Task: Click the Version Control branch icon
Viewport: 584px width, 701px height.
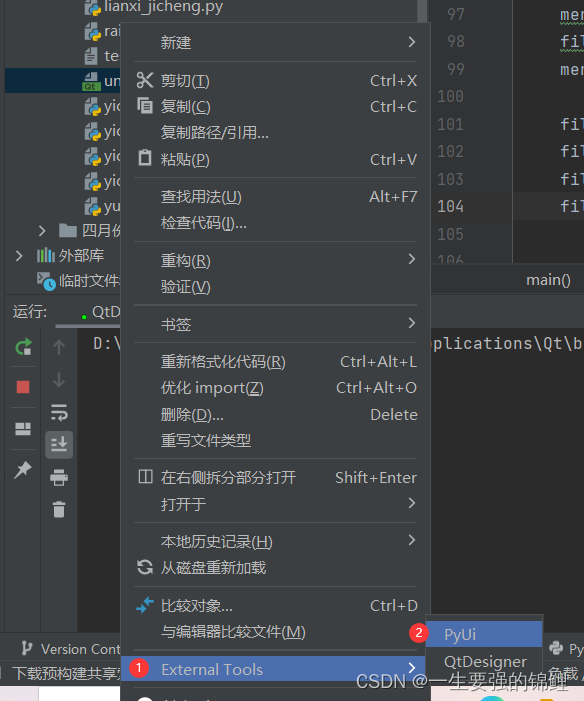Action: point(26,648)
